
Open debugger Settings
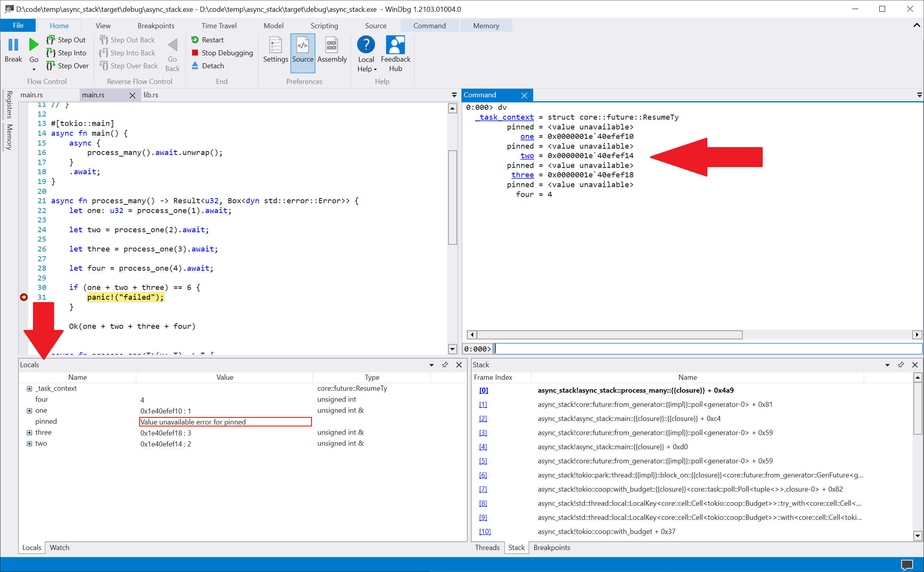pos(275,50)
